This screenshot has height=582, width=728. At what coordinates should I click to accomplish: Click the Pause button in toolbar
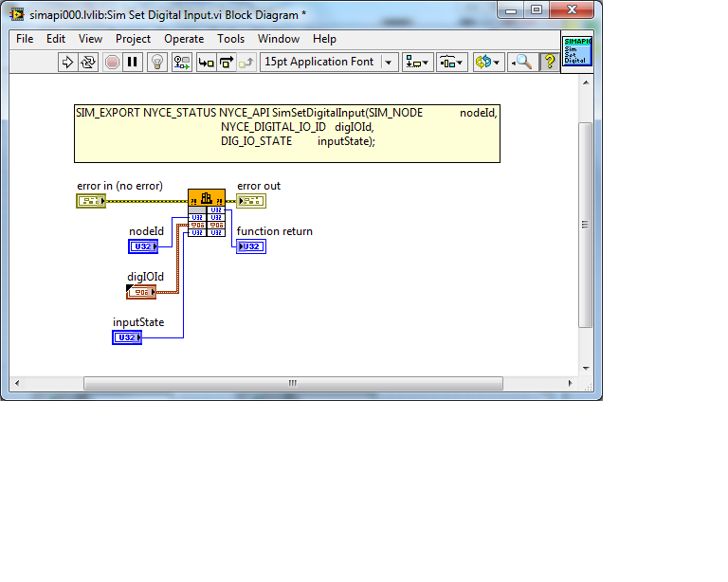click(x=133, y=63)
